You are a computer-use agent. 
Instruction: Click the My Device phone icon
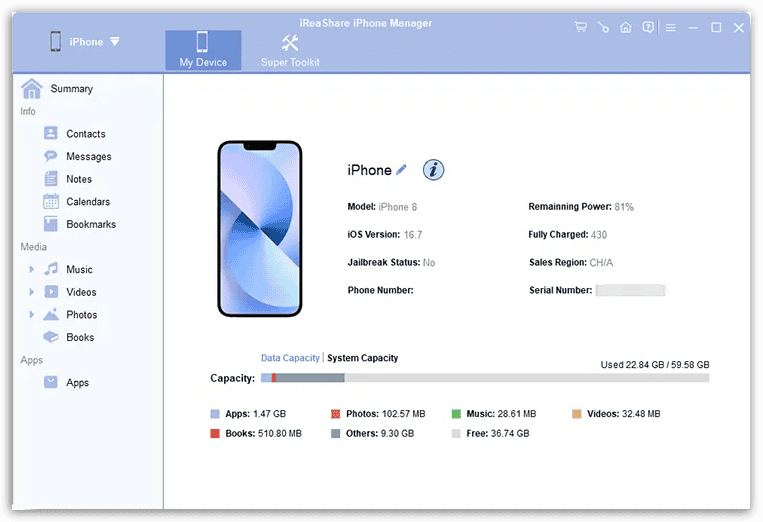202,42
